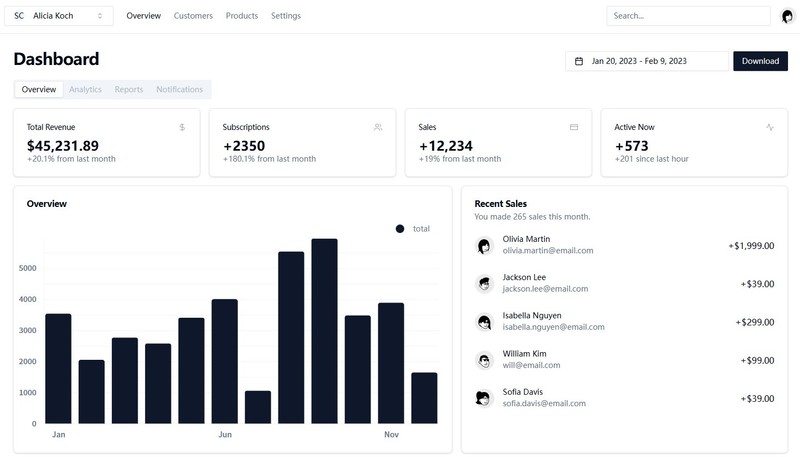
Task: Open Products in the top navigation
Action: pyautogui.click(x=242, y=16)
